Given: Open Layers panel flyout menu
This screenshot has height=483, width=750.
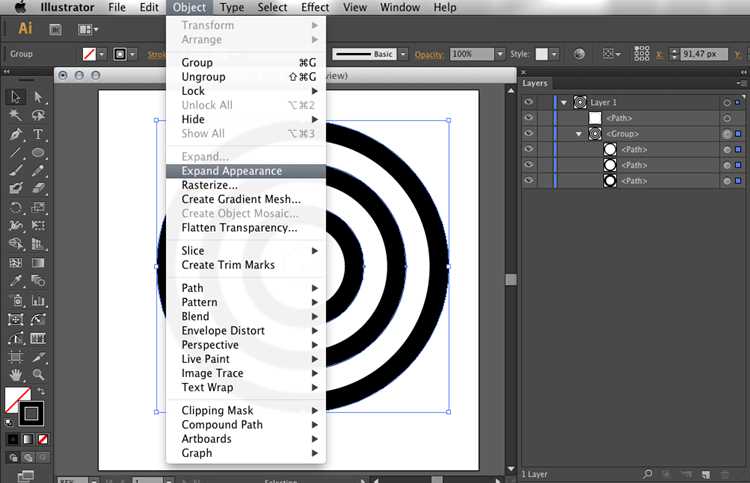Looking at the screenshot, I should point(741,83).
